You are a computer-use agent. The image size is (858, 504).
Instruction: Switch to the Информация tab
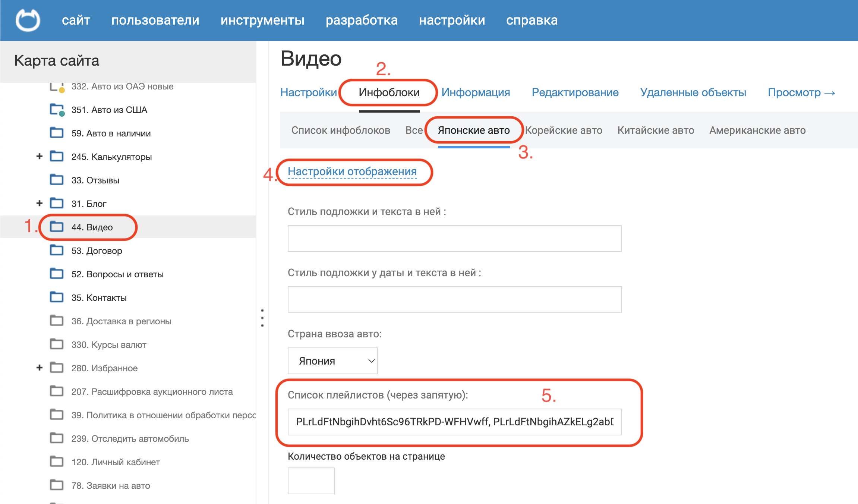coord(476,92)
